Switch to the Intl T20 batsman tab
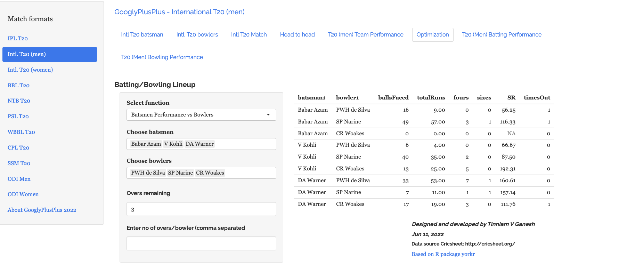This screenshot has height=265, width=644. click(142, 35)
